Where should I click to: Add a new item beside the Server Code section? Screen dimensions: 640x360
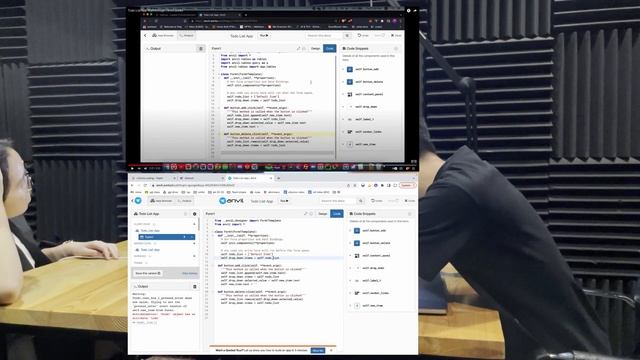[194, 243]
